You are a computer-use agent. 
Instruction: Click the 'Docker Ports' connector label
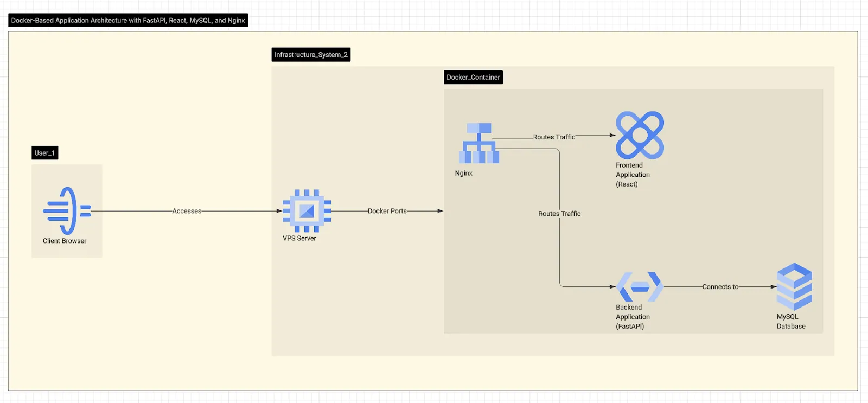click(387, 211)
